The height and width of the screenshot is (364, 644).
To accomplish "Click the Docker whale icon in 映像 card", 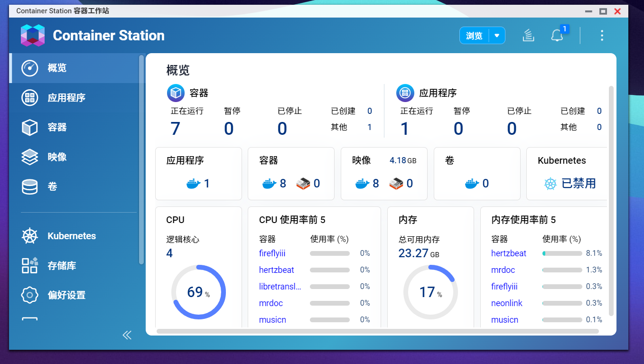I will click(362, 184).
